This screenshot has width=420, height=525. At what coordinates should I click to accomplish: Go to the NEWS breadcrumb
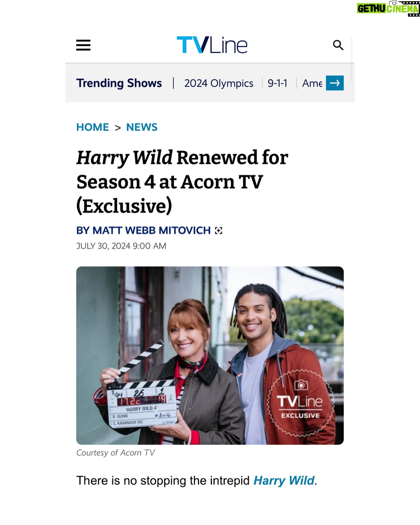tap(142, 127)
